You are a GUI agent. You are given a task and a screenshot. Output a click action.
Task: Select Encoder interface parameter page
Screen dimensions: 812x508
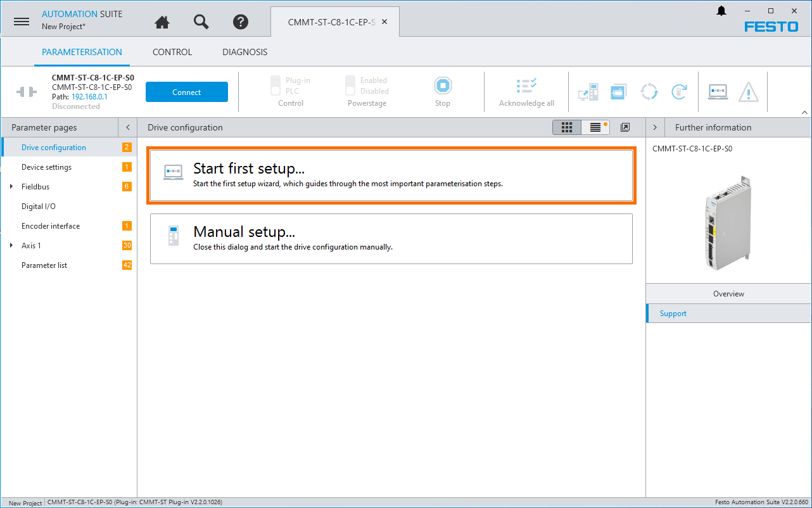[68, 226]
